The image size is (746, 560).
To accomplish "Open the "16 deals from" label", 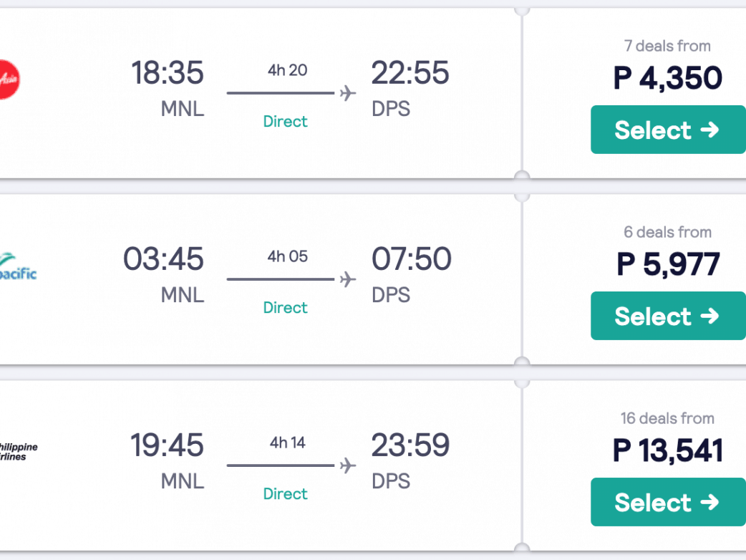I will (667, 418).
